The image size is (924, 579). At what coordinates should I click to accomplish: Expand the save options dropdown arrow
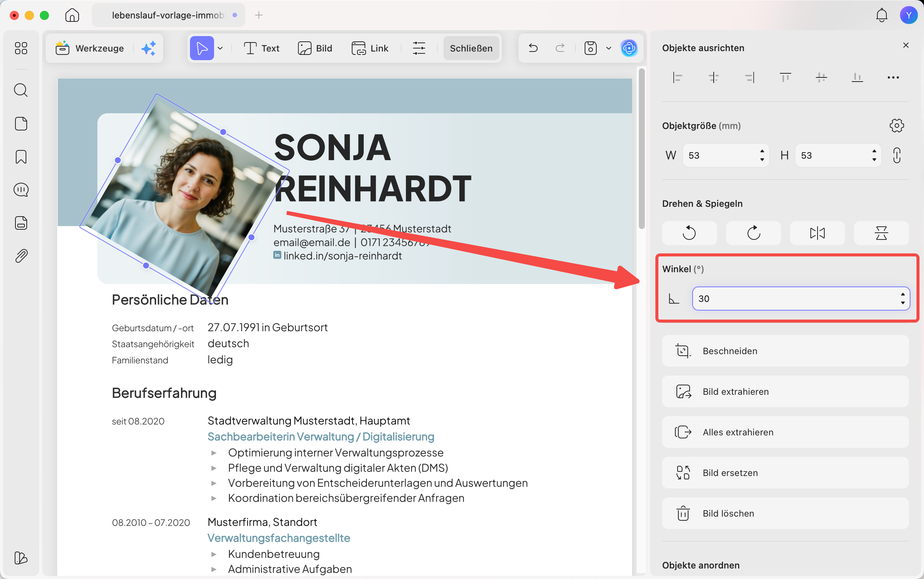pyautogui.click(x=609, y=48)
